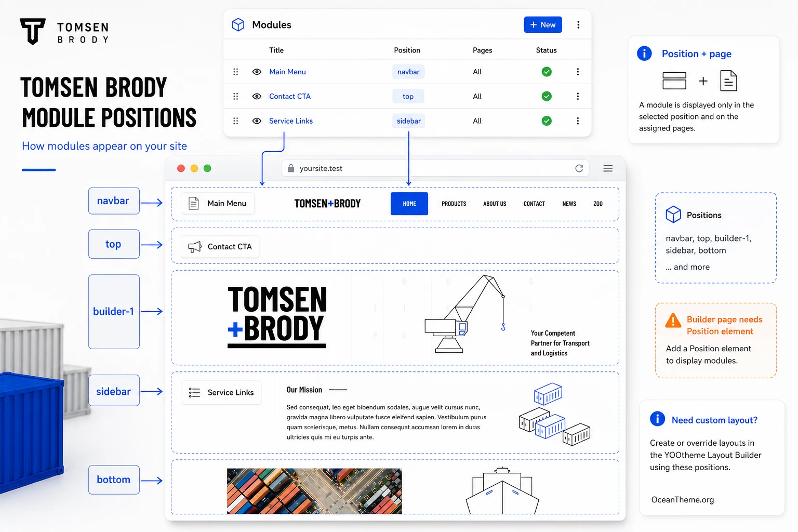
Task: Open the Service Links module link
Action: pos(291,121)
